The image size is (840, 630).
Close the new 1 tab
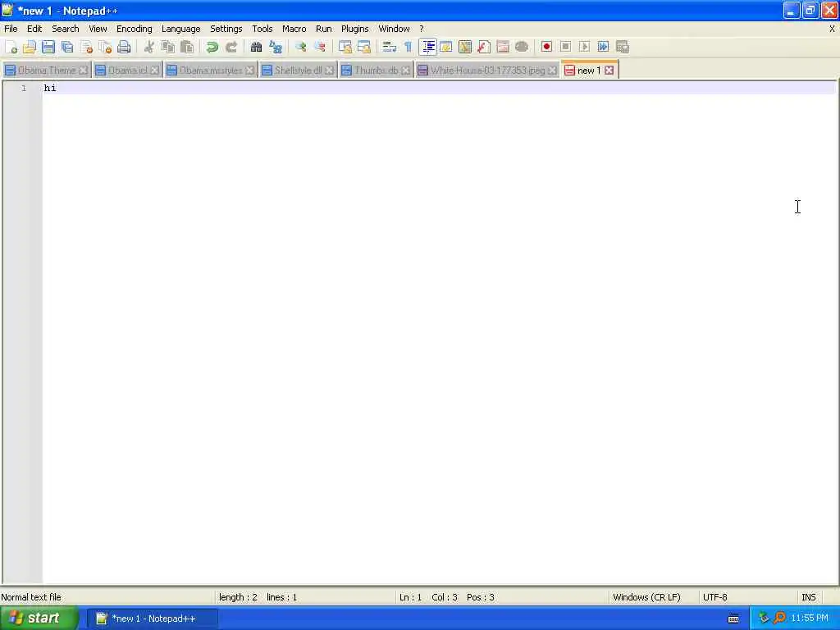(609, 71)
